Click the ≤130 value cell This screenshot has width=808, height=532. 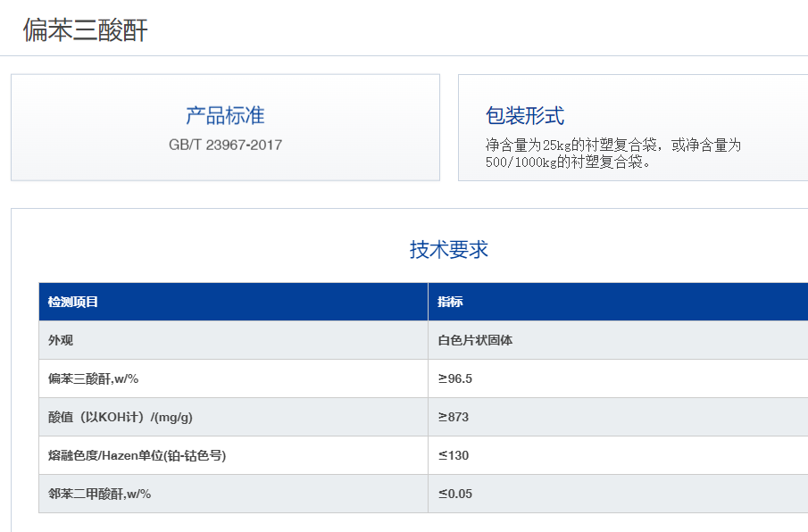pyautogui.click(x=618, y=455)
